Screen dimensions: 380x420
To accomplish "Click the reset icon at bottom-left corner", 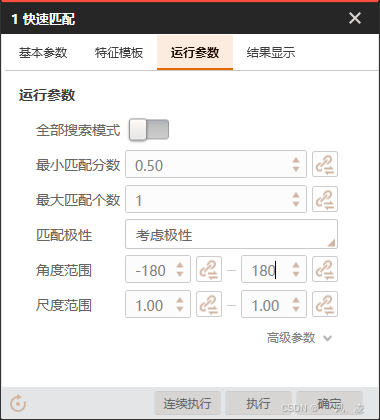I will [x=18, y=403].
